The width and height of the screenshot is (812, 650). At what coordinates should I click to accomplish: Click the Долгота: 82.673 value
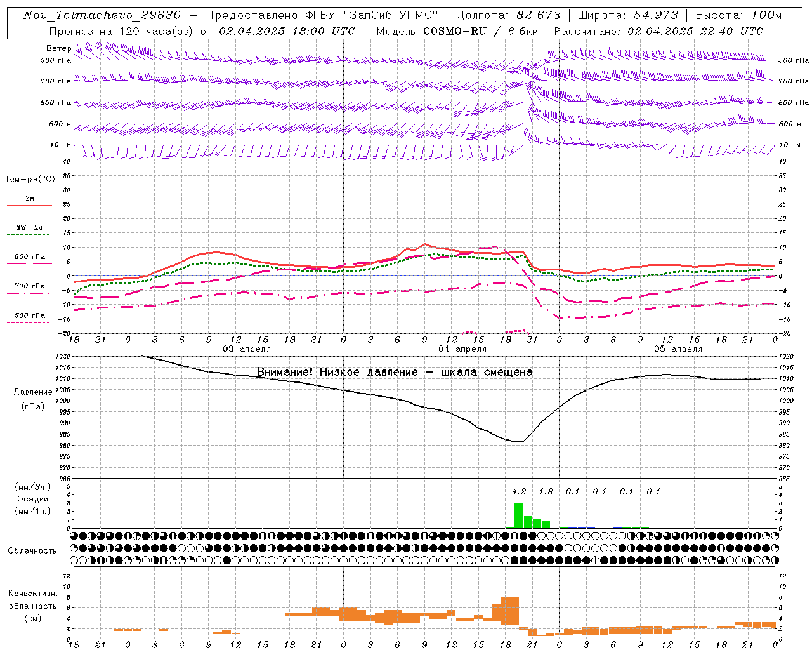click(509, 15)
